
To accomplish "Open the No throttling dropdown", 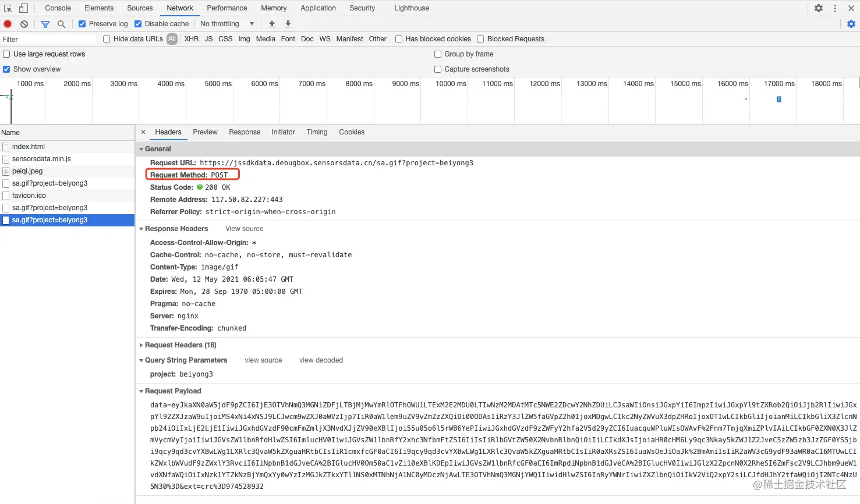I will pyautogui.click(x=227, y=24).
